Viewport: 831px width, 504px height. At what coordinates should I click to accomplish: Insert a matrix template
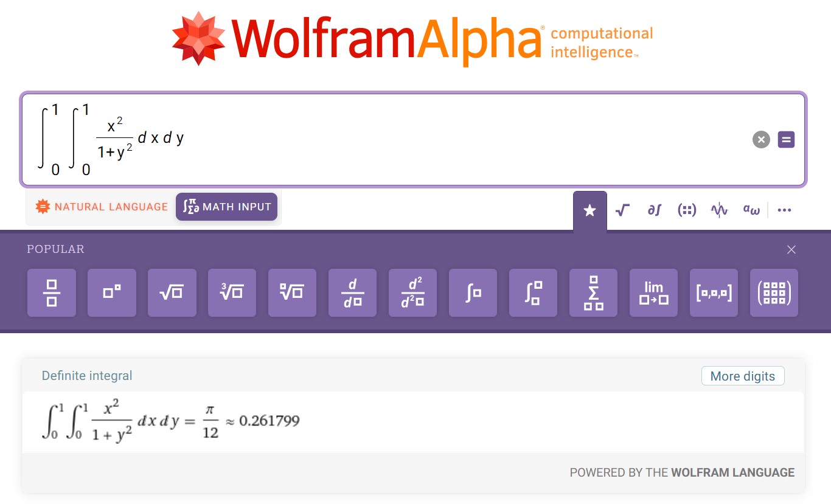click(774, 293)
